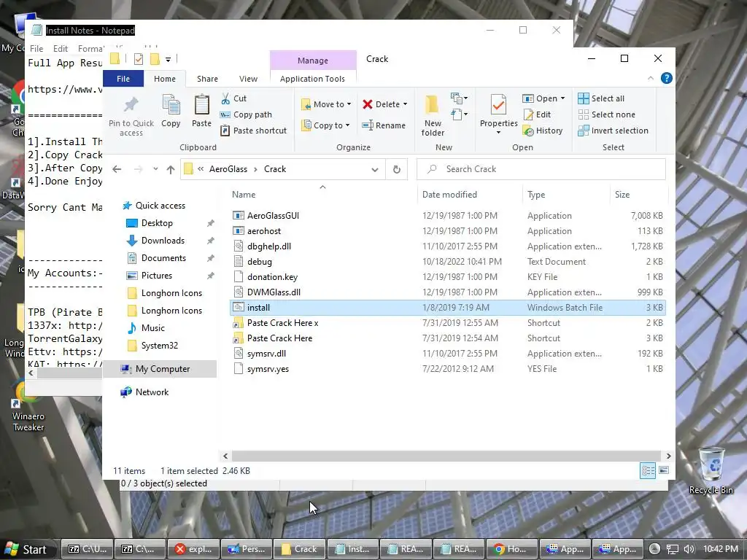Open the Properties ribbon button
This screenshot has width=747, height=560.
pos(498,114)
